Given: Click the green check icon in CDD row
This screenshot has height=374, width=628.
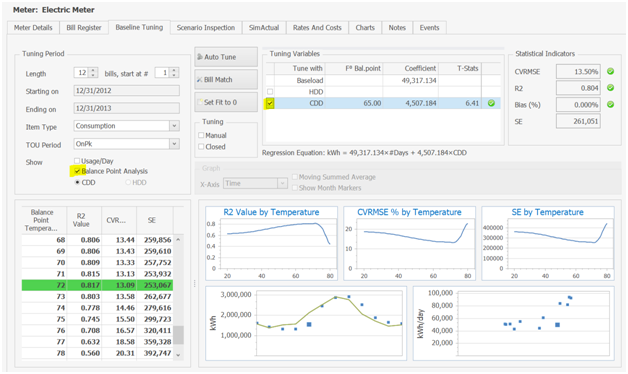Looking at the screenshot, I should pos(491,103).
